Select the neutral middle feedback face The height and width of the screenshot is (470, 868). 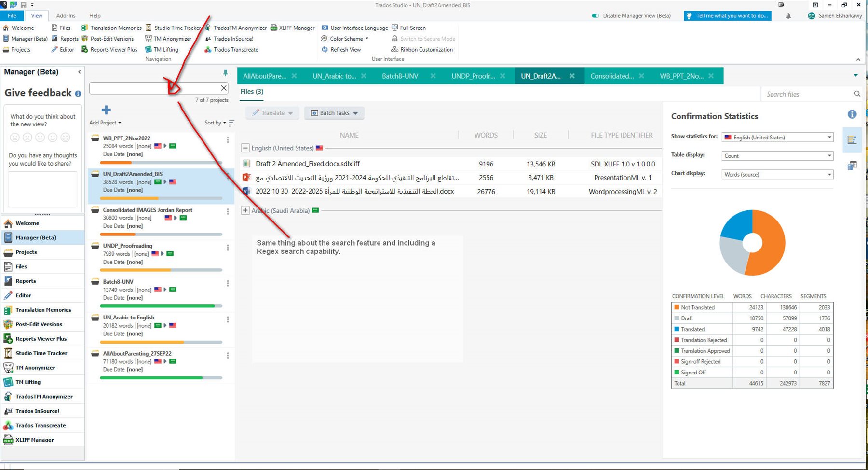(x=40, y=138)
